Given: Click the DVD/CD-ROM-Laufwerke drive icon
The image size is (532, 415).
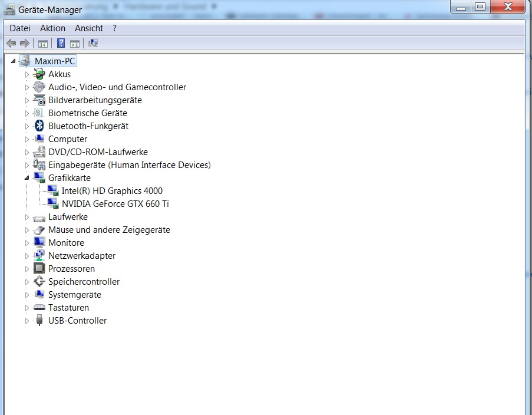Looking at the screenshot, I should pyautogui.click(x=39, y=152).
